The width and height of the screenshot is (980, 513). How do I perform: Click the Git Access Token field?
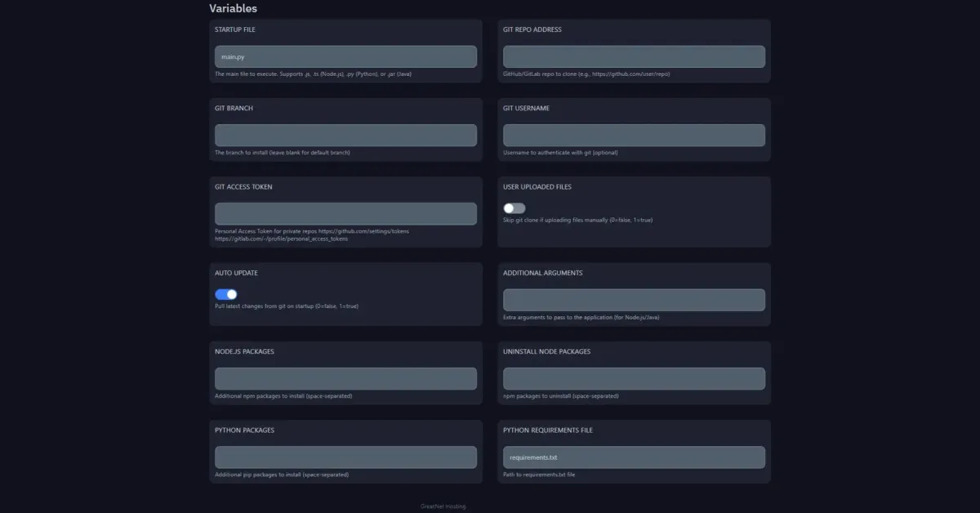(x=345, y=213)
